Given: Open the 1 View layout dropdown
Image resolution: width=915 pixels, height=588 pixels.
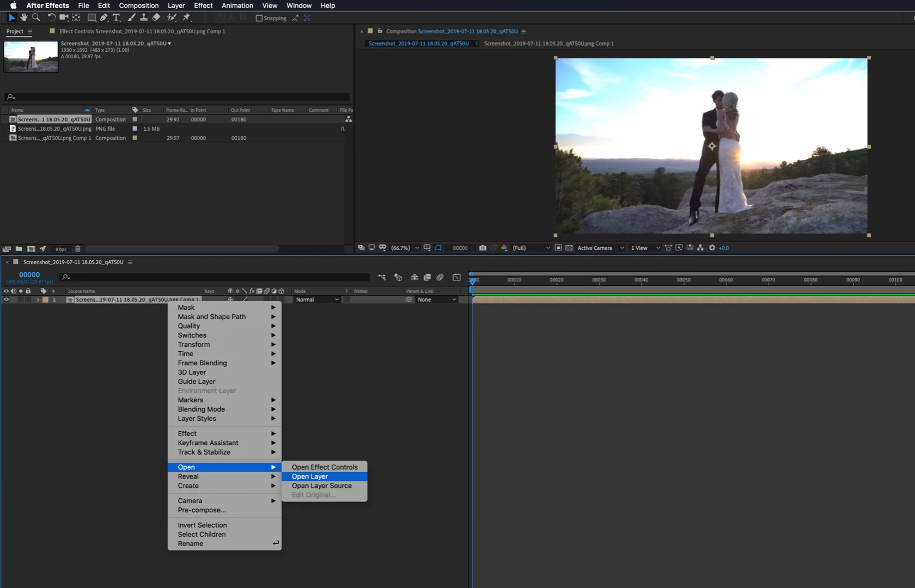Looking at the screenshot, I should [x=645, y=248].
